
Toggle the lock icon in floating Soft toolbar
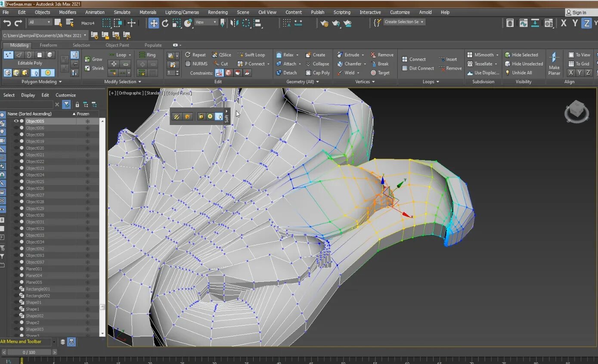point(201,117)
